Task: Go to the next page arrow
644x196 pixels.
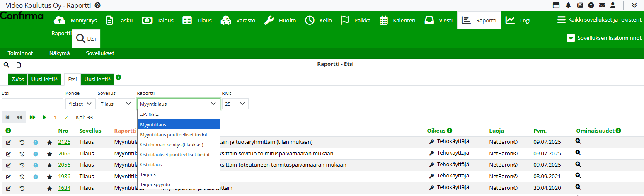Action: (x=33, y=118)
